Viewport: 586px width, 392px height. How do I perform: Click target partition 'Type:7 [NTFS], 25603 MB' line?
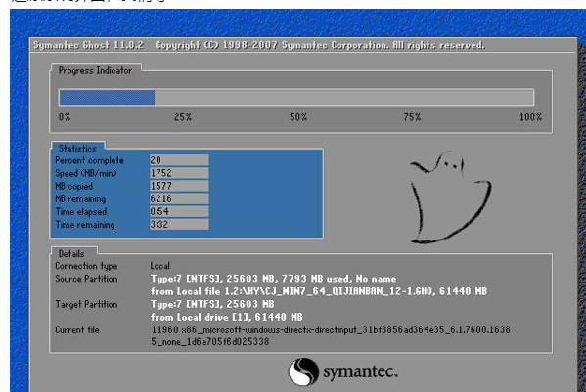click(212, 304)
